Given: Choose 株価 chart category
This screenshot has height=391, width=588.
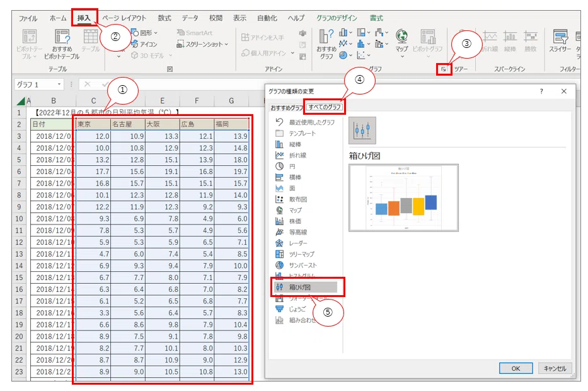Looking at the screenshot, I should (289, 221).
